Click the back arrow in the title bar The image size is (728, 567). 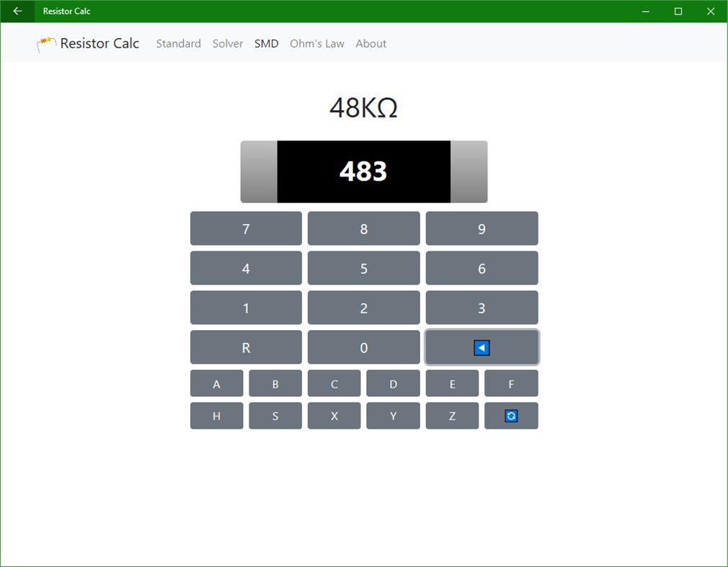[x=17, y=11]
